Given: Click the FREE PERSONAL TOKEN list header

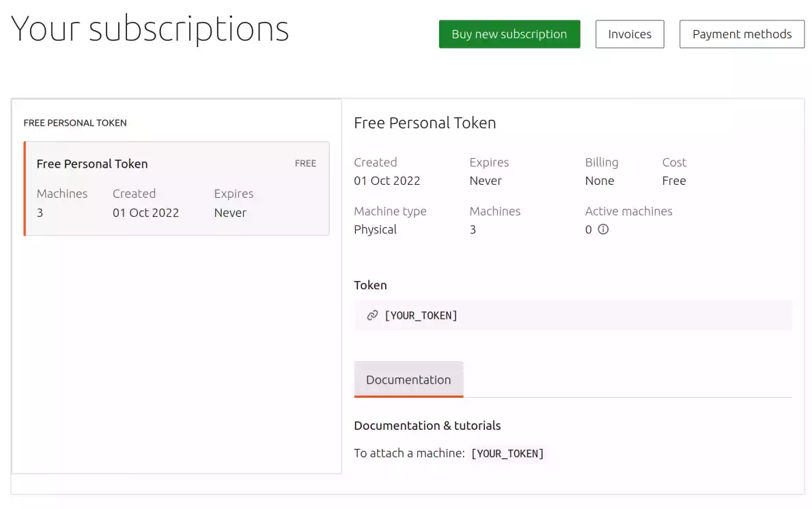Looking at the screenshot, I should click(75, 123).
